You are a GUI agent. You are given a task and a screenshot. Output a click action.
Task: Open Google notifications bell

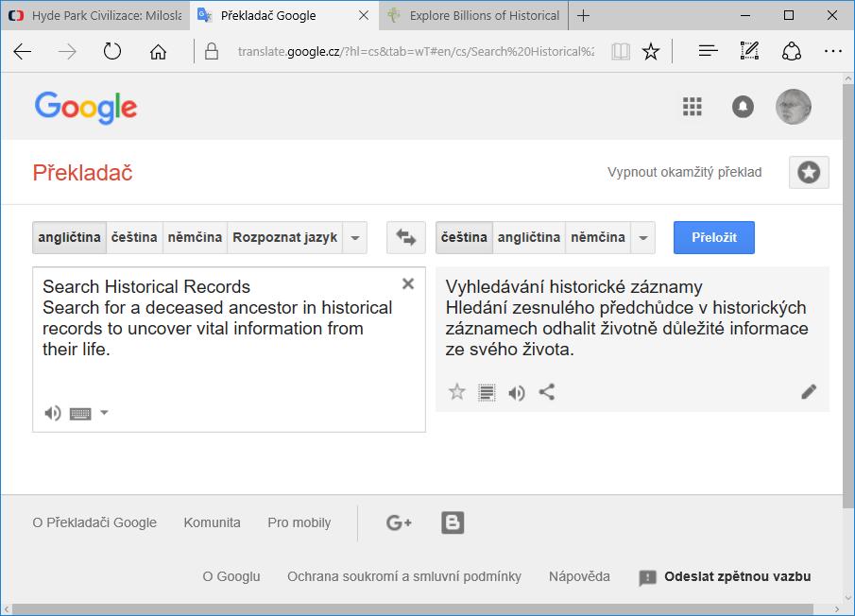(743, 107)
